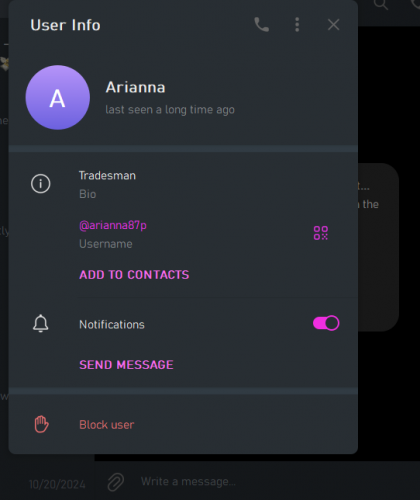Click the search icon behind the panel
This screenshot has width=420, height=500.
381,4
